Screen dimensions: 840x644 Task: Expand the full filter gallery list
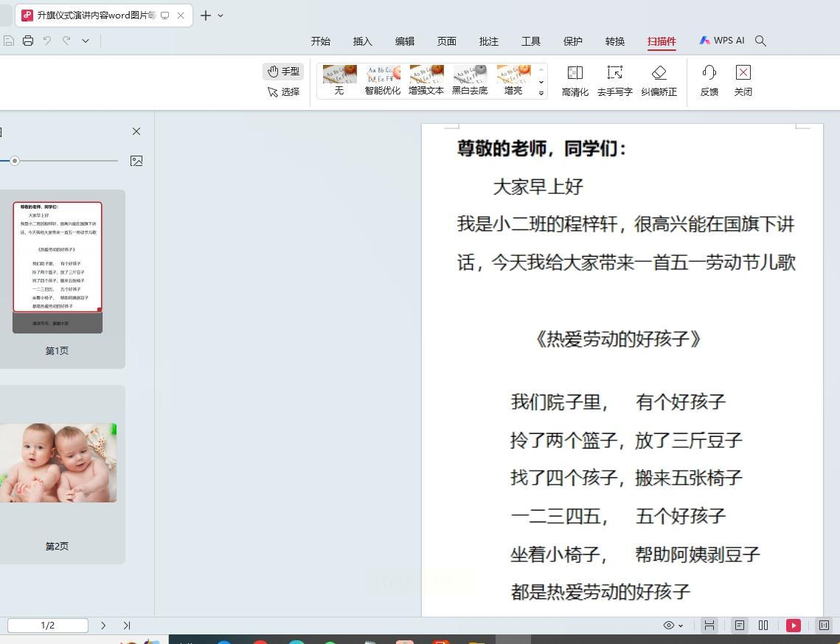pyautogui.click(x=541, y=93)
